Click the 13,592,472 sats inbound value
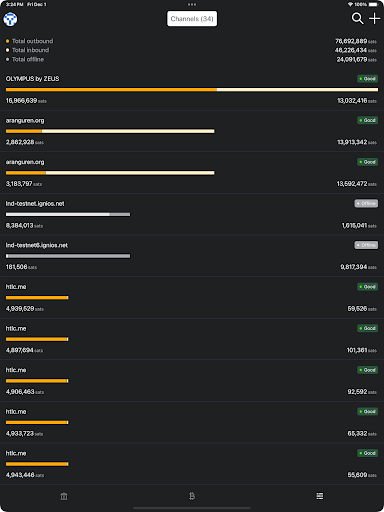The image size is (384, 512). [x=357, y=184]
